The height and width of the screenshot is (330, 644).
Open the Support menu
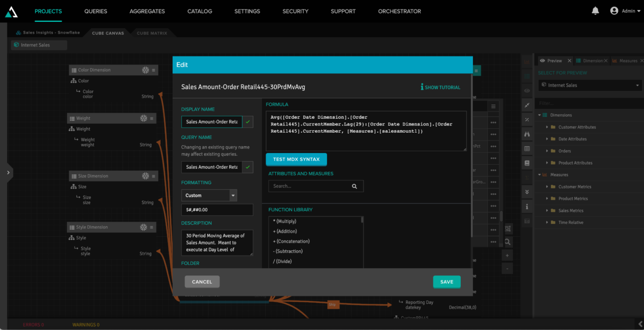[x=343, y=11]
